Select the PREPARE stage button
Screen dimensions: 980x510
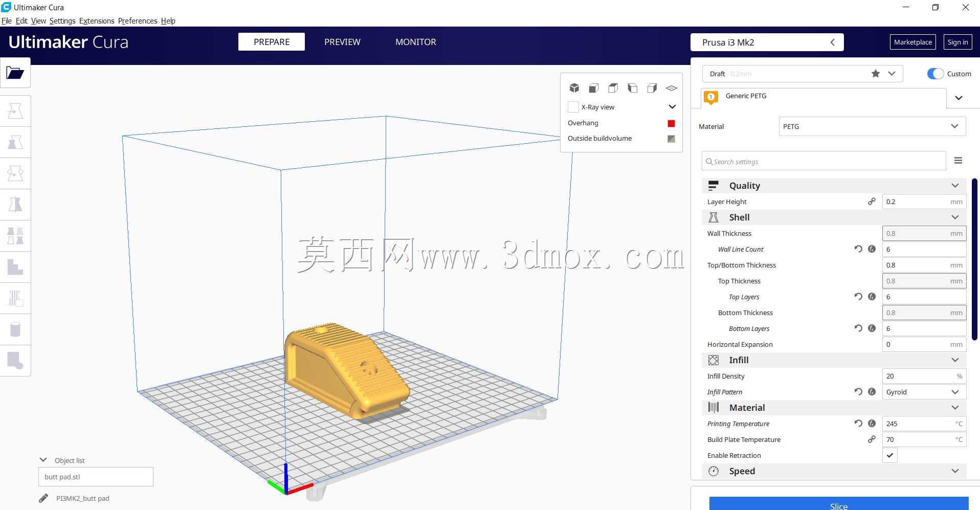pyautogui.click(x=272, y=42)
